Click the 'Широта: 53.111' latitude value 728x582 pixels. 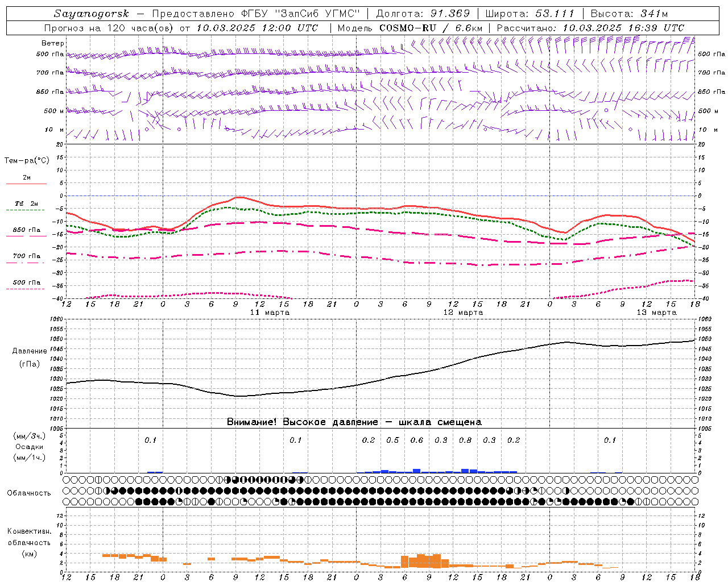pyautogui.click(x=530, y=14)
